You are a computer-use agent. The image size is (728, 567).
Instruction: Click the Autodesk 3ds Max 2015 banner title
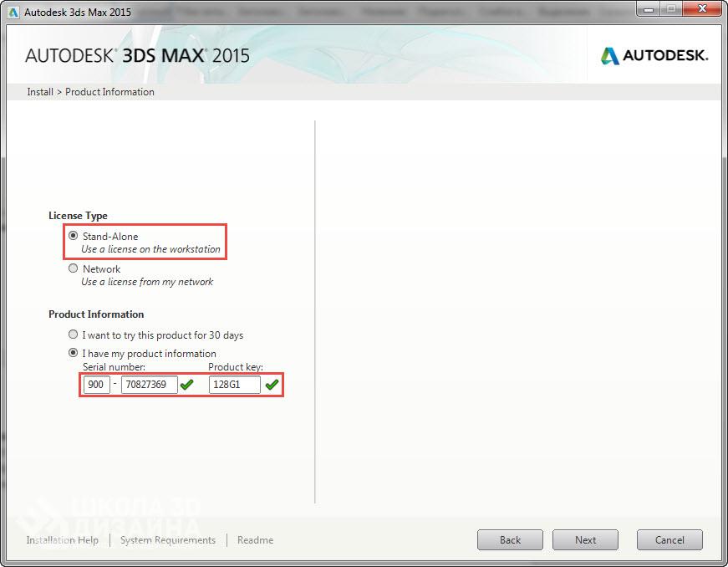click(137, 56)
